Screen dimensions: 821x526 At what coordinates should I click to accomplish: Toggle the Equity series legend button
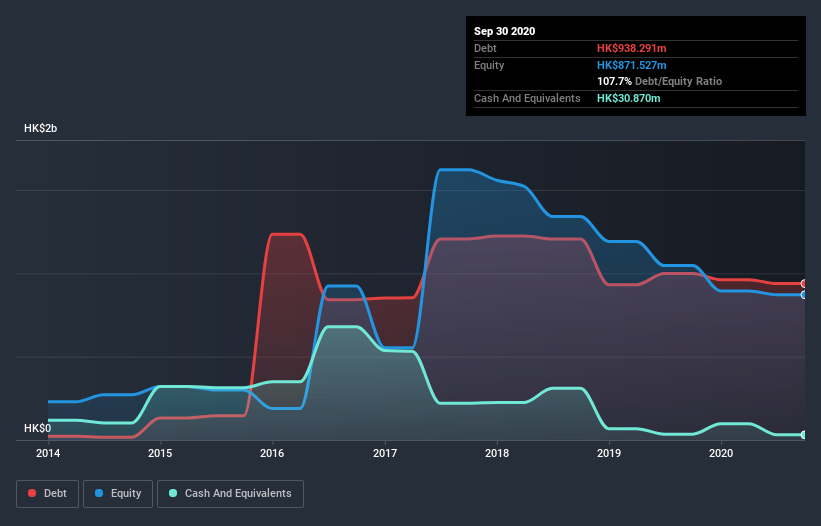pyautogui.click(x=118, y=494)
